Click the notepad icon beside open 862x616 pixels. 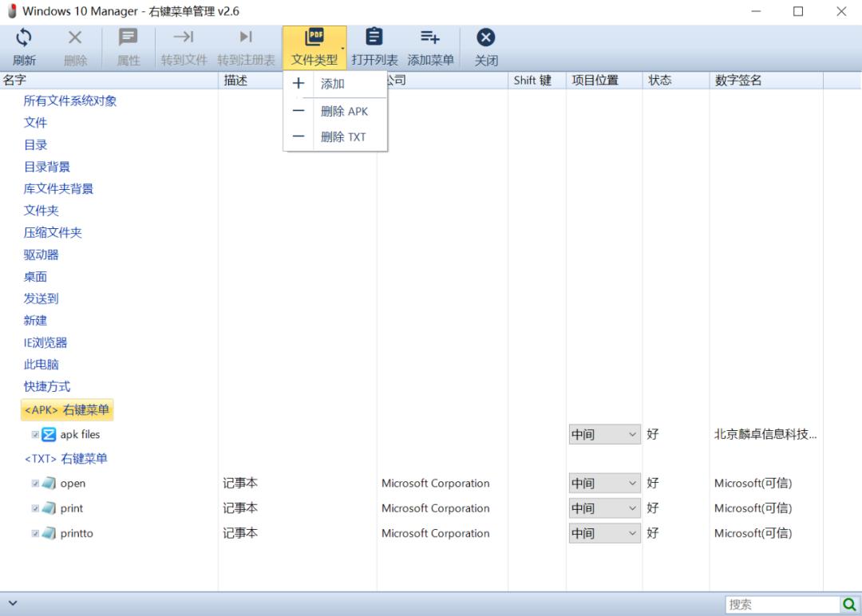[x=49, y=483]
